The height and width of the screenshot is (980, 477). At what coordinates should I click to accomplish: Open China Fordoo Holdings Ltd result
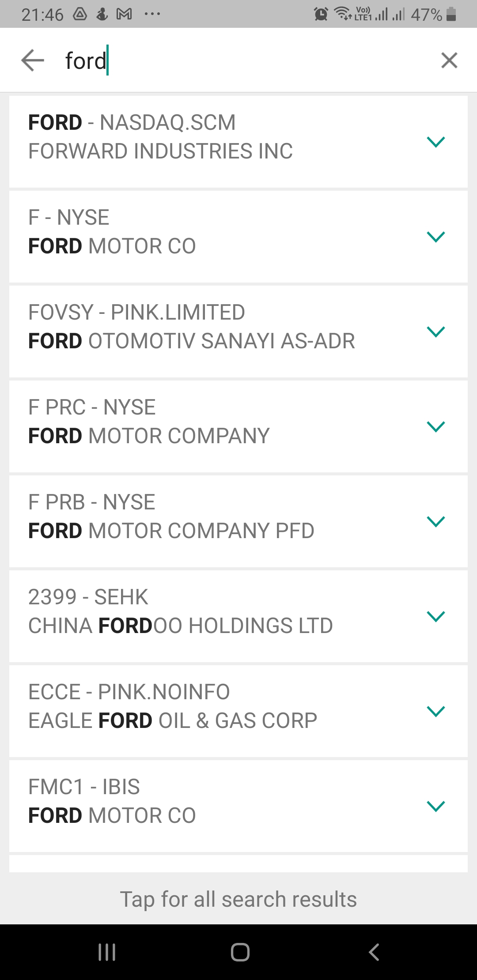199,616
